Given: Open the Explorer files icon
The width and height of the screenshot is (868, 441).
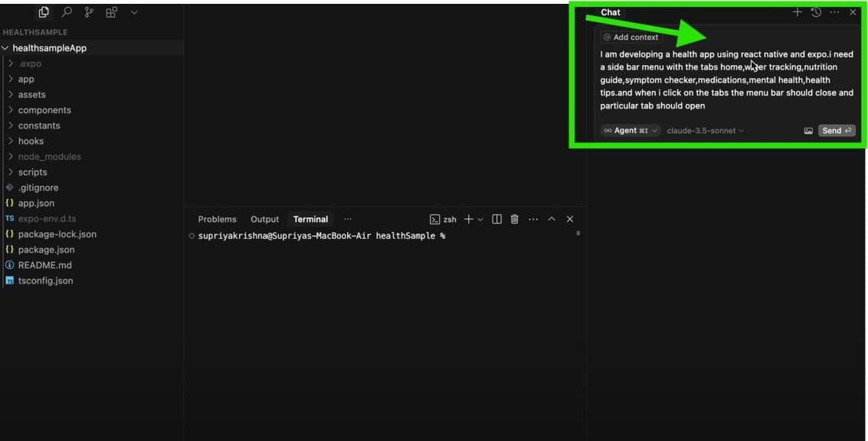Looking at the screenshot, I should [44, 12].
